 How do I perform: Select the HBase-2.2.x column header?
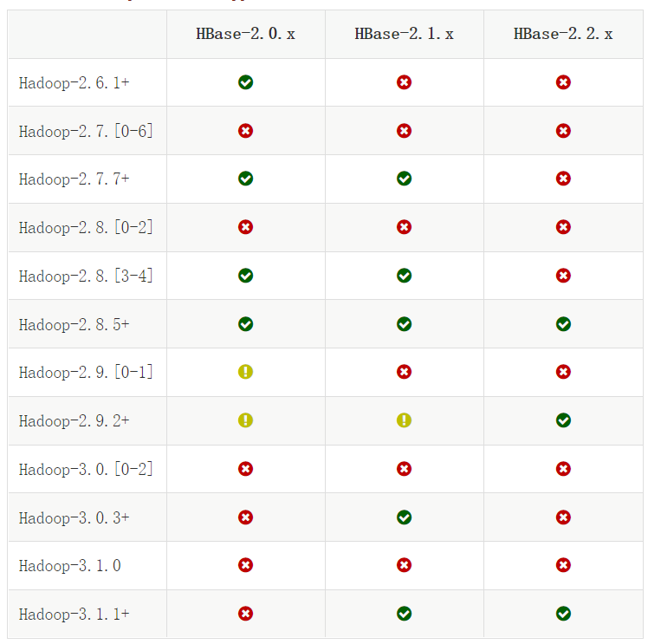click(563, 35)
